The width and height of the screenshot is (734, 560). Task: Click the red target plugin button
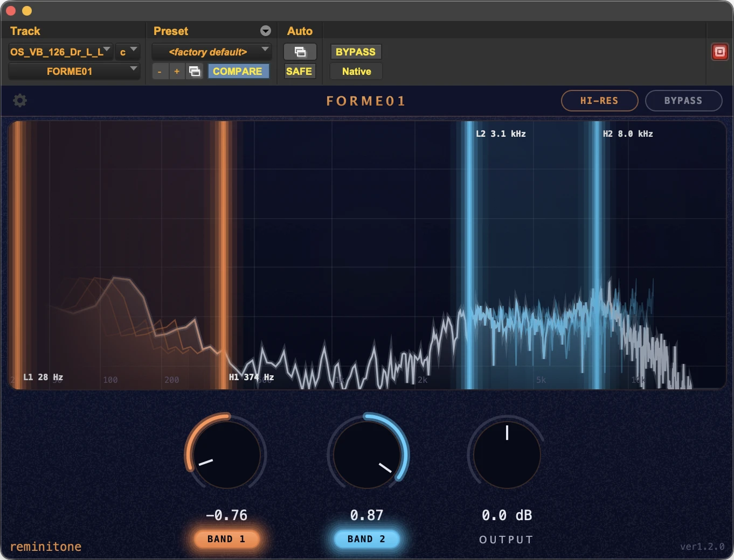point(719,52)
